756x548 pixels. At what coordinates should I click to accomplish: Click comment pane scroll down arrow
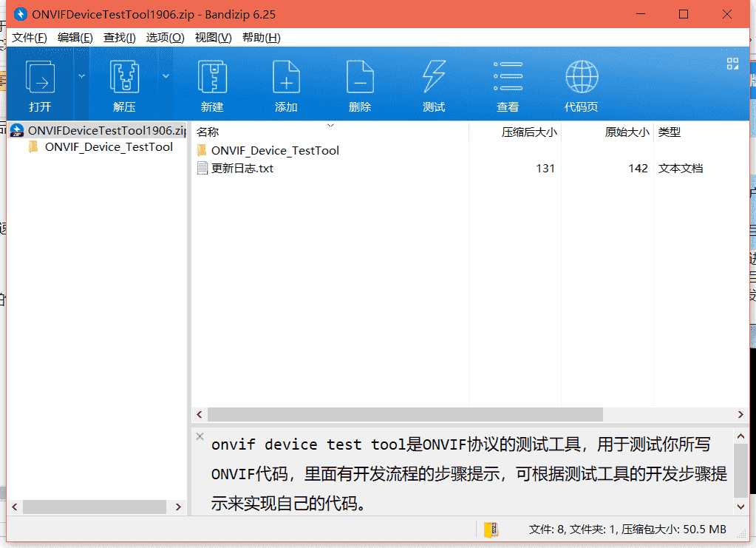click(x=740, y=507)
